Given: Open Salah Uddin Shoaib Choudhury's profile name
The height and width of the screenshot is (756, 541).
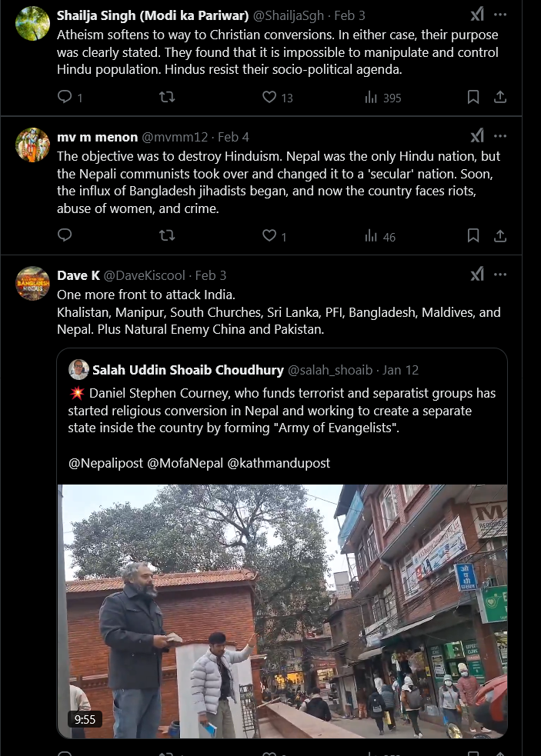Looking at the screenshot, I should tap(188, 371).
